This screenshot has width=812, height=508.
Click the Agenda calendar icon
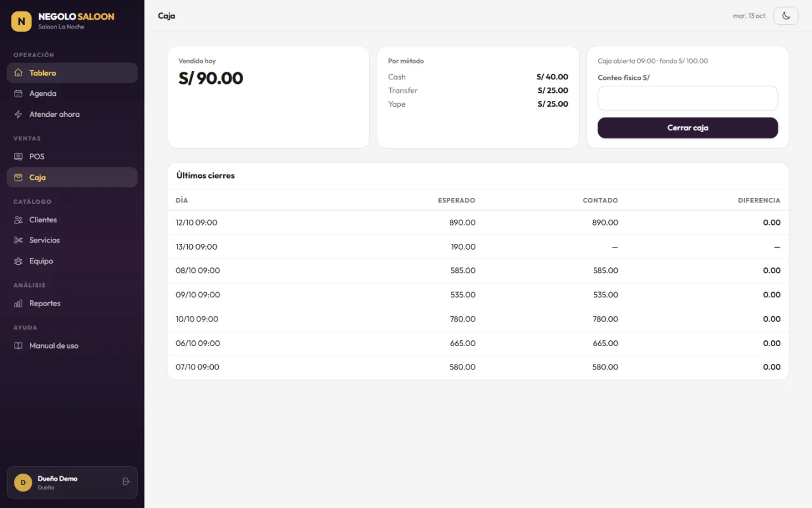click(18, 93)
